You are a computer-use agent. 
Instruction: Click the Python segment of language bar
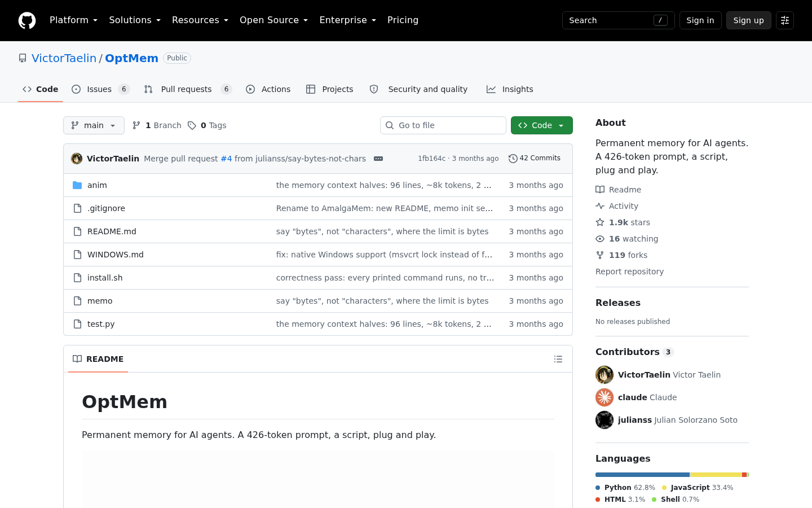click(x=642, y=475)
